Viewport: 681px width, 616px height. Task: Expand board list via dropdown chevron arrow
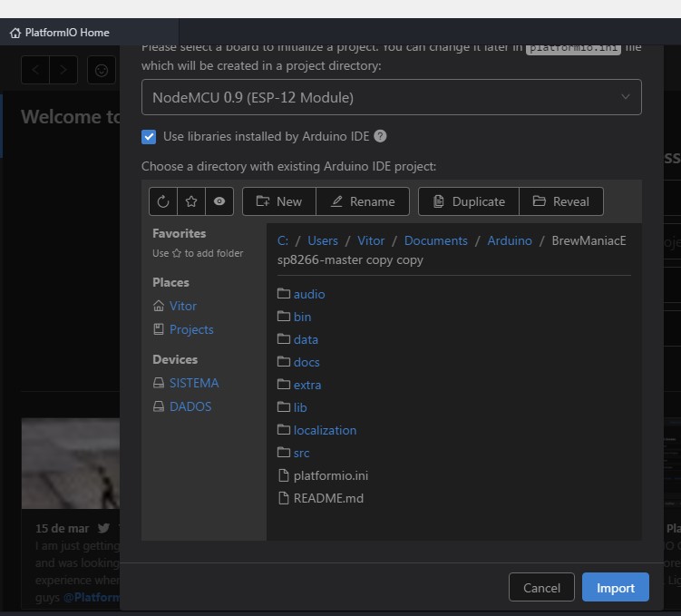coord(625,97)
